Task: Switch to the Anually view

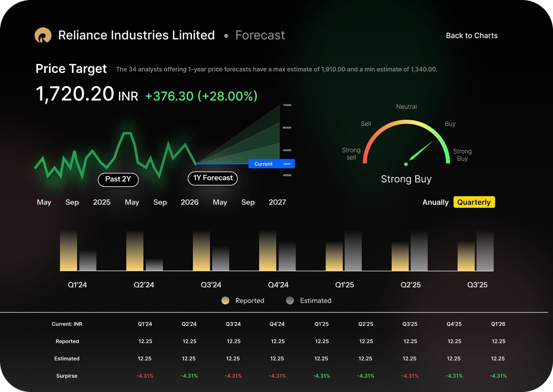Action: coord(435,202)
